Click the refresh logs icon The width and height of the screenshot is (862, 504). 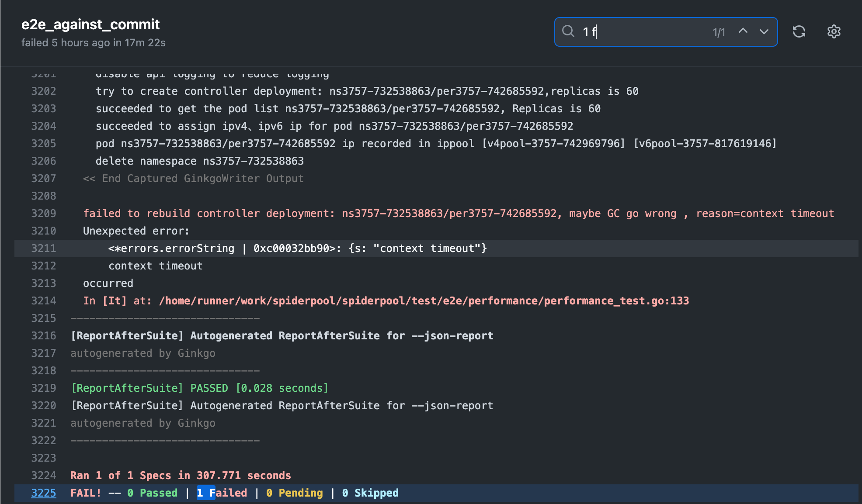coord(799,31)
